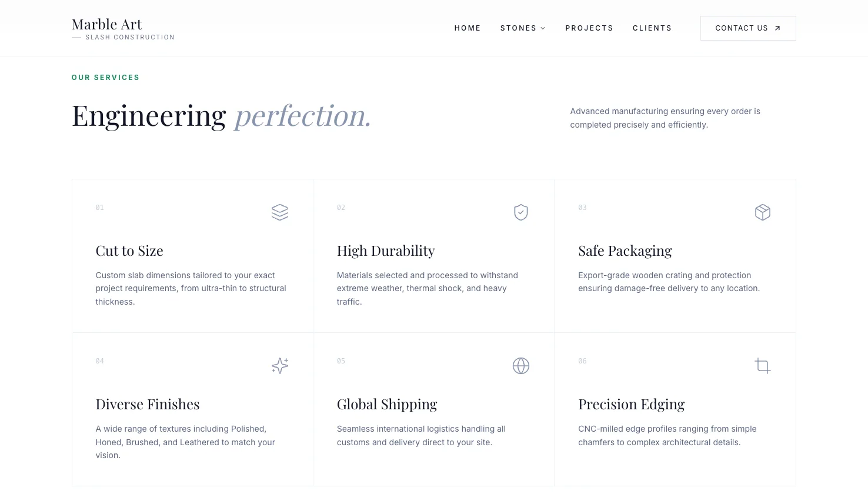Go to the Home menu item
The height and width of the screenshot is (504, 868).
coord(468,28)
